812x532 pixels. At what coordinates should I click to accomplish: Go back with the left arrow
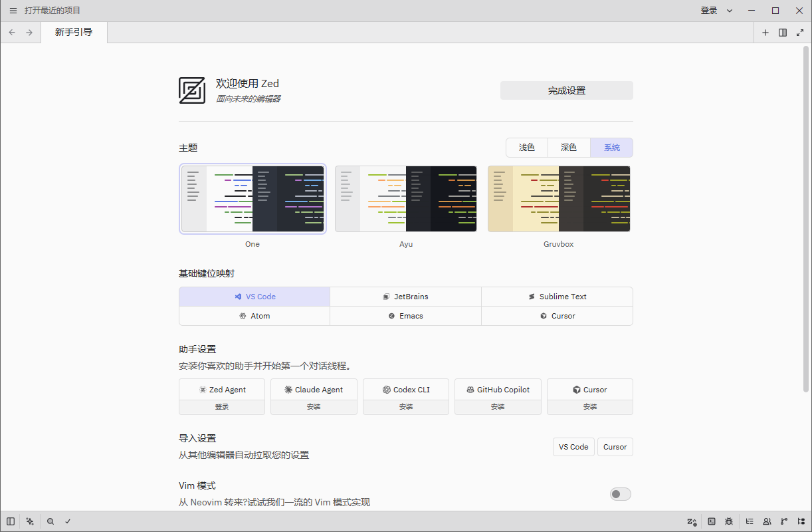(12, 33)
